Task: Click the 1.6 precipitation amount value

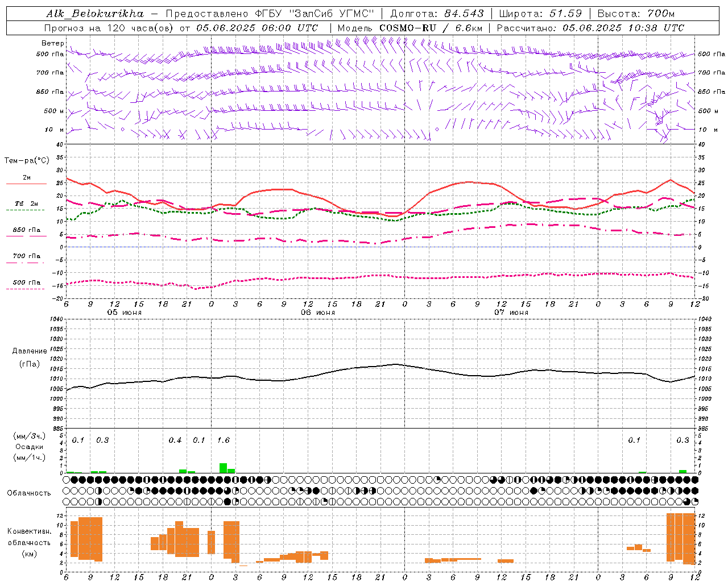Action: pyautogui.click(x=224, y=440)
